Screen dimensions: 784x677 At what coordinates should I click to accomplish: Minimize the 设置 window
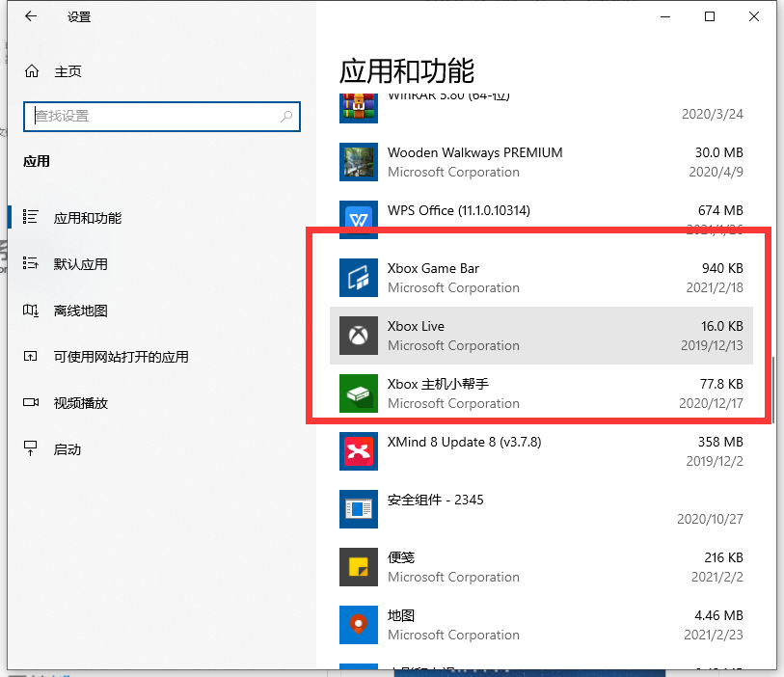tap(665, 16)
